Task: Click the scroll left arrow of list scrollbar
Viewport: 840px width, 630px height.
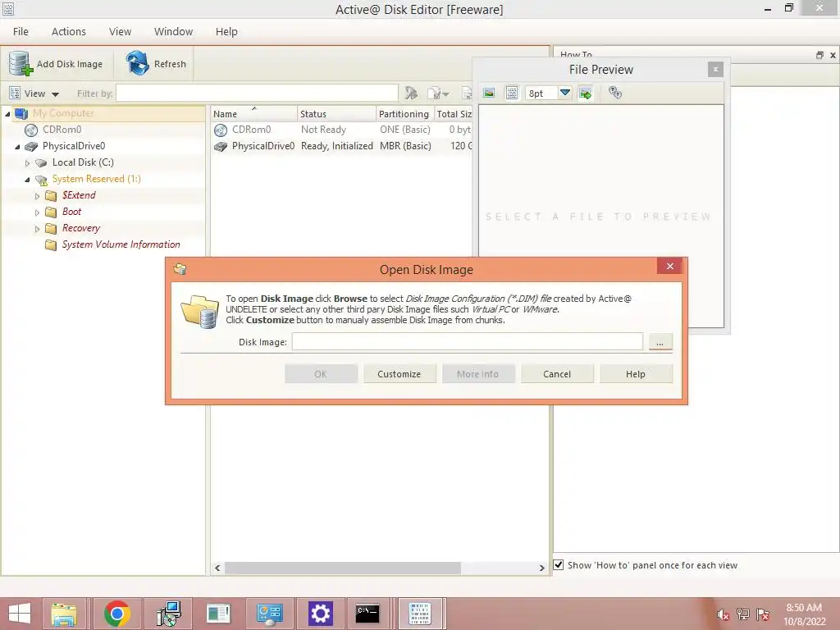Action: (x=217, y=568)
